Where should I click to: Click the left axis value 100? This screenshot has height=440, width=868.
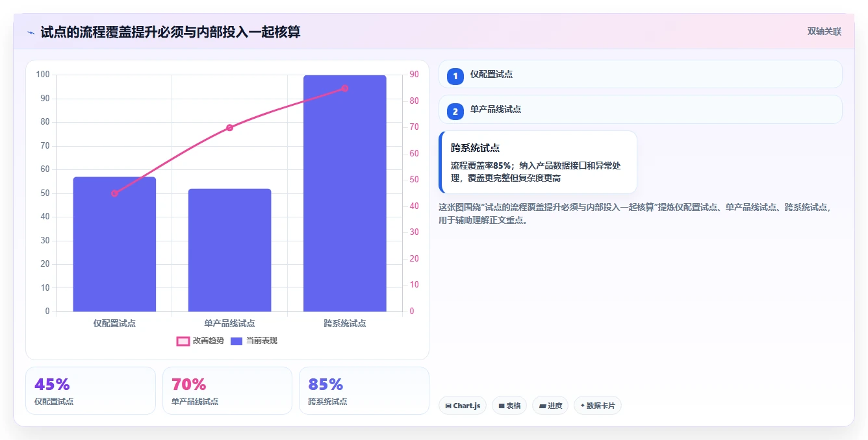(43, 75)
